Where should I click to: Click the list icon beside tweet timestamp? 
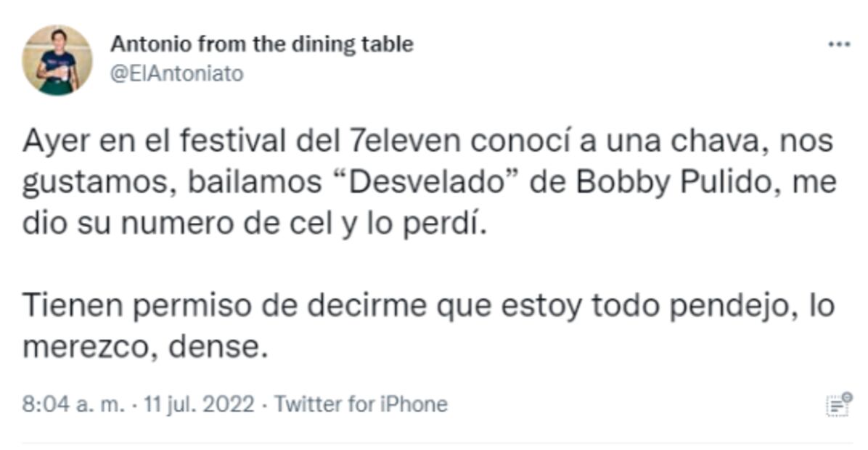tap(838, 404)
